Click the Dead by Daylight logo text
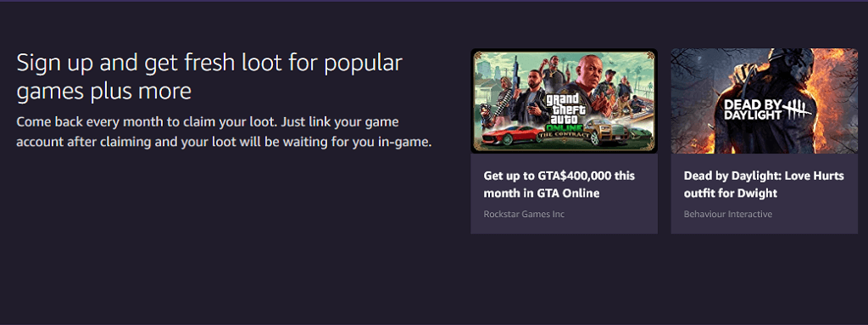868x325 pixels. 753,109
